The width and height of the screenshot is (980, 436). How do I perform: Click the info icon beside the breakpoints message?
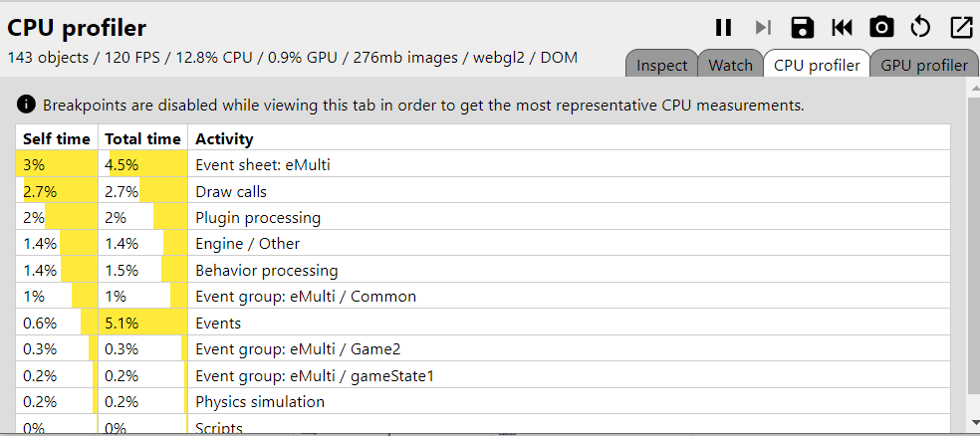[x=26, y=105]
